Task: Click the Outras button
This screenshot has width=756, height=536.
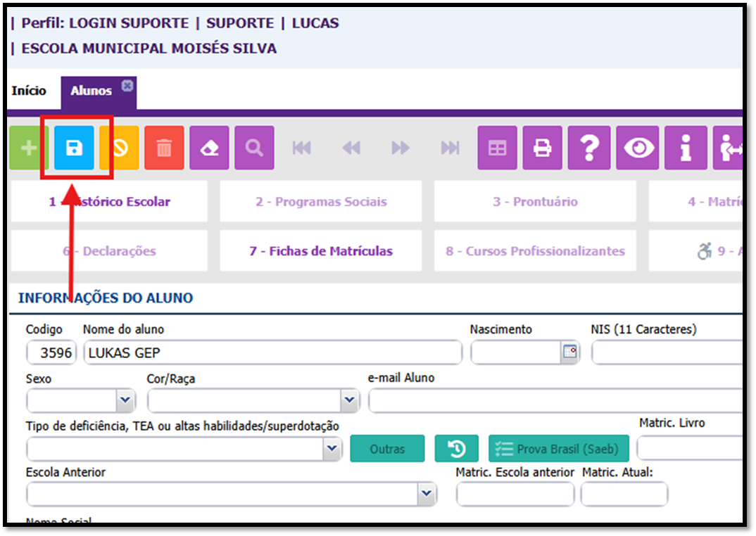Action: click(x=387, y=449)
